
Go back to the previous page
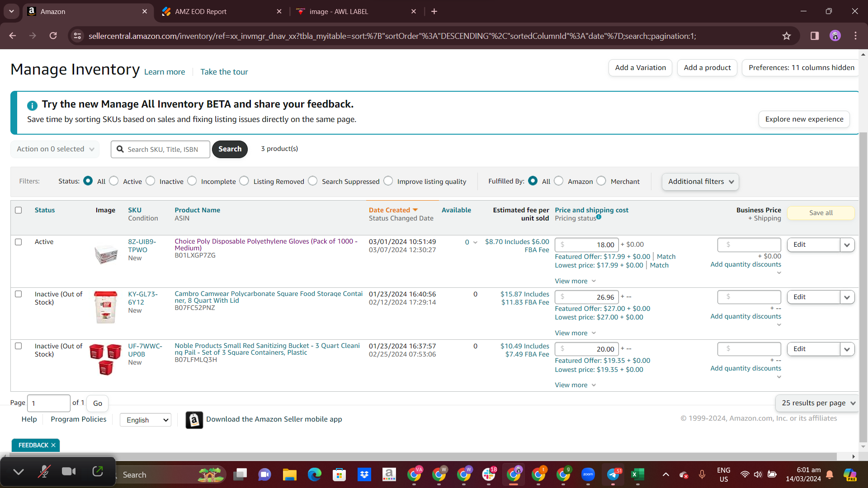tap(13, 36)
